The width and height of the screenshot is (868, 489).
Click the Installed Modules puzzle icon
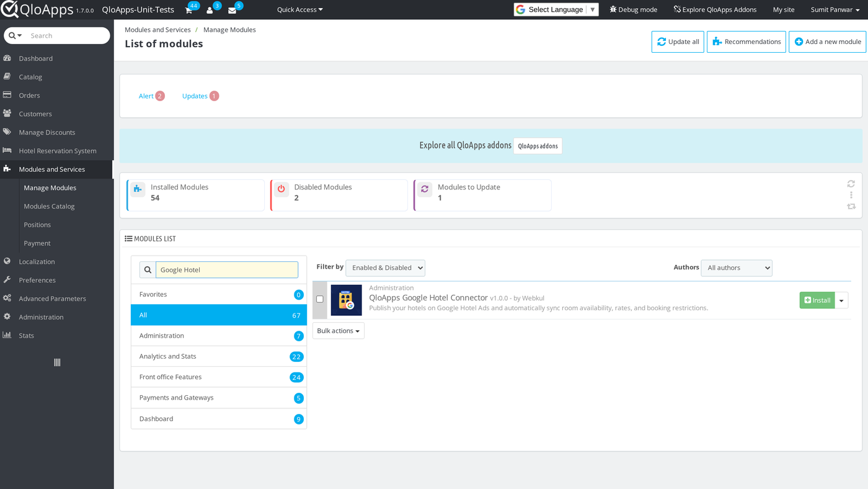[x=138, y=189]
